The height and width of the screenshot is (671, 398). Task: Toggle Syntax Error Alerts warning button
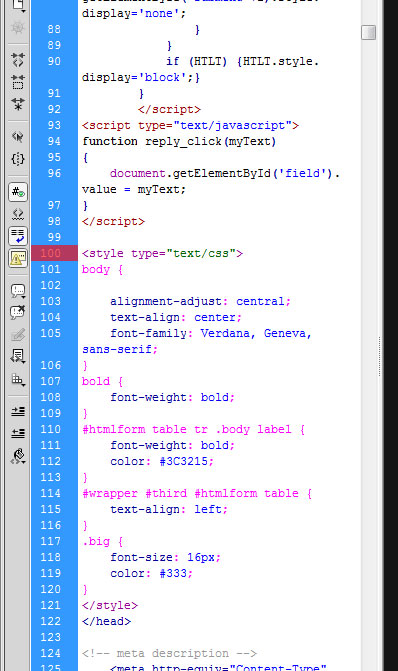(18, 258)
